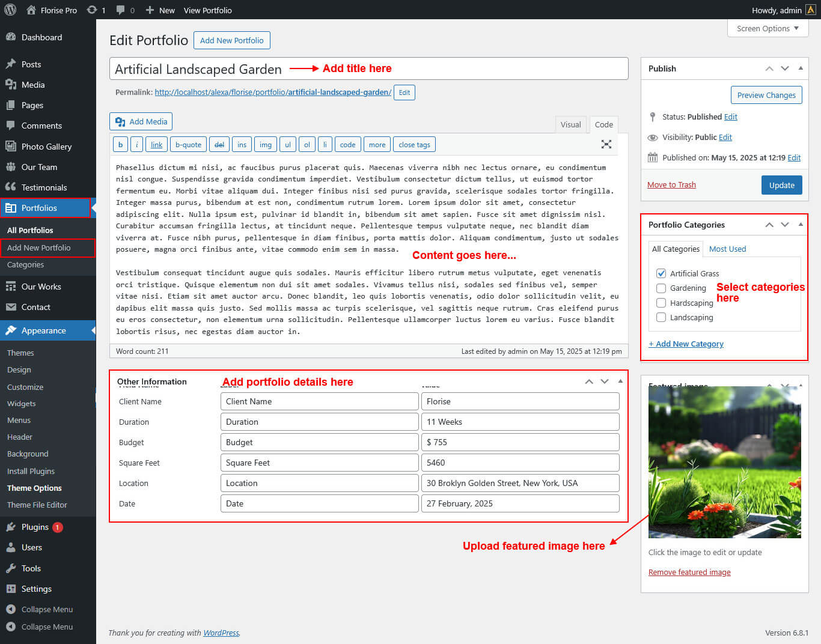Click the Add Media button

coord(141,121)
